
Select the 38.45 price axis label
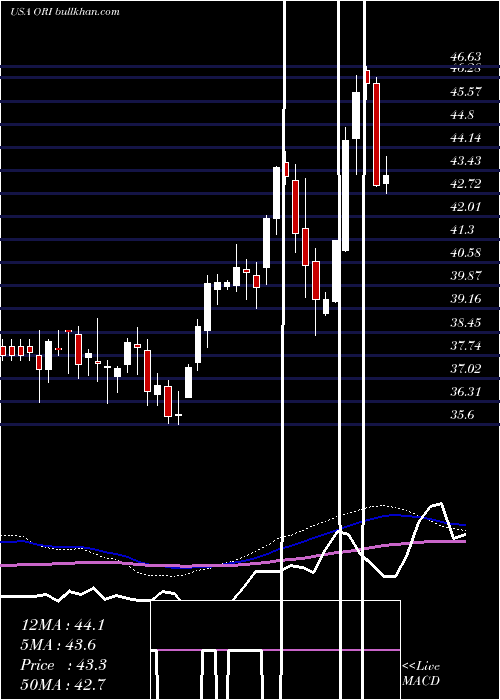[466, 322]
